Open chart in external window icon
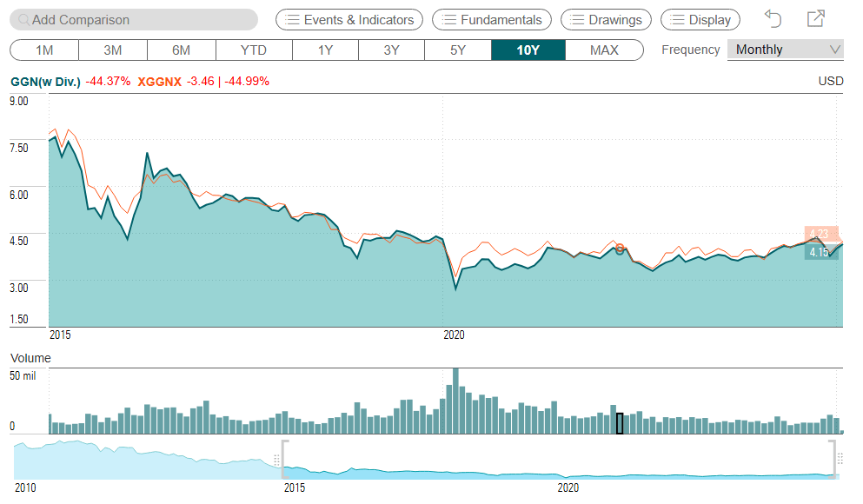The height and width of the screenshot is (504, 863). [x=815, y=18]
